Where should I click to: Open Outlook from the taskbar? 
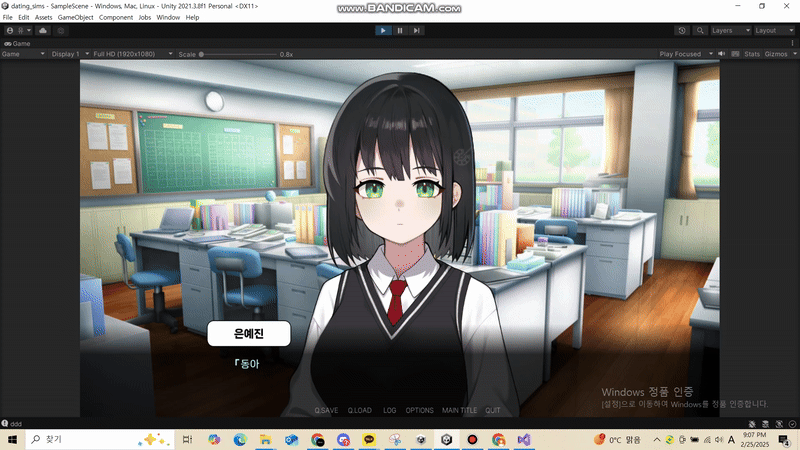[x=292, y=439]
